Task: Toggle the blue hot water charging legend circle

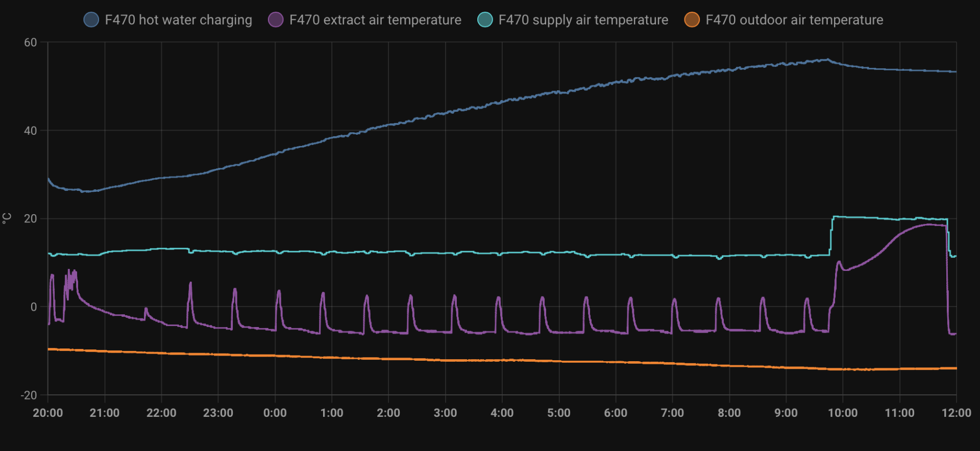Action: click(91, 20)
